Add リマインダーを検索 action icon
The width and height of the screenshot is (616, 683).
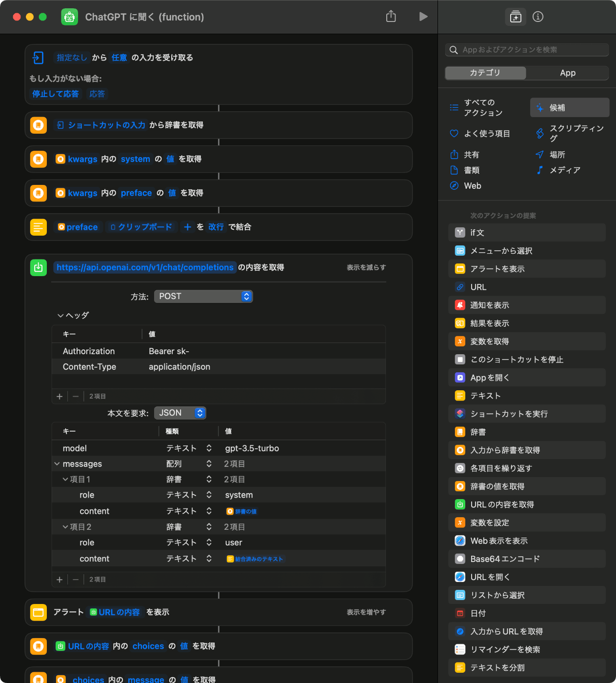click(x=460, y=649)
